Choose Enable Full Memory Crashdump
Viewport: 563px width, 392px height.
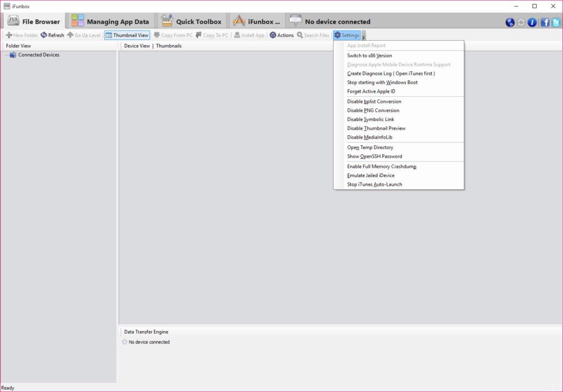pyautogui.click(x=399, y=167)
